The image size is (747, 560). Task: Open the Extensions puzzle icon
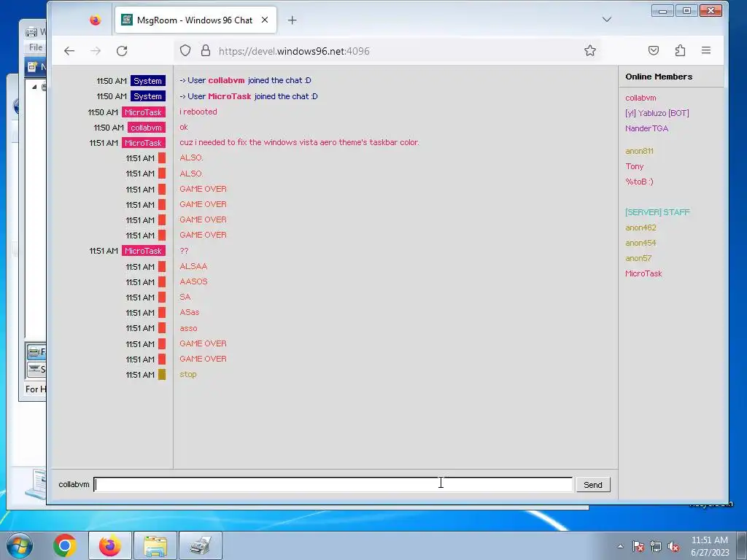(680, 50)
